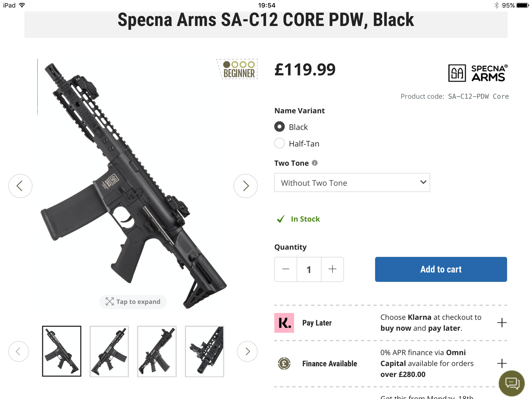The width and height of the screenshot is (532, 399).
Task: Click the Beginner skill level badge
Action: coord(238,69)
